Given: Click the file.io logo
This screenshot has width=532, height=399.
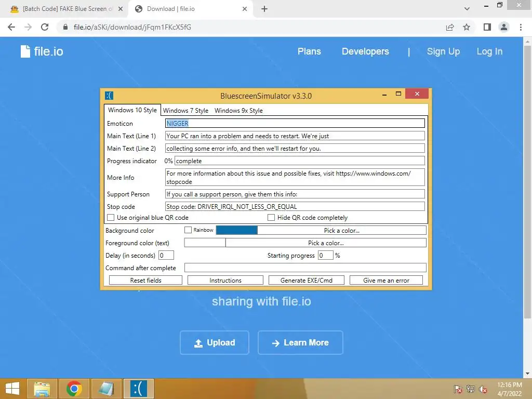Looking at the screenshot, I should click(42, 51).
